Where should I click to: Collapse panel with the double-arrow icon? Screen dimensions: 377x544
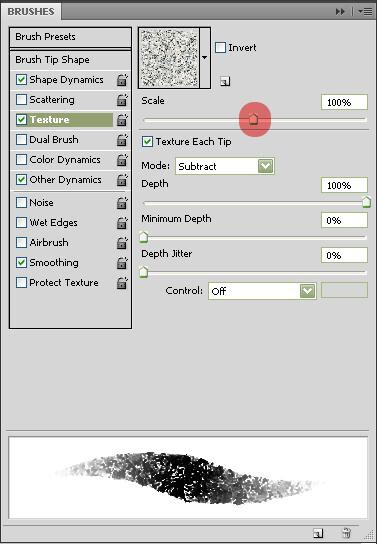340,12
